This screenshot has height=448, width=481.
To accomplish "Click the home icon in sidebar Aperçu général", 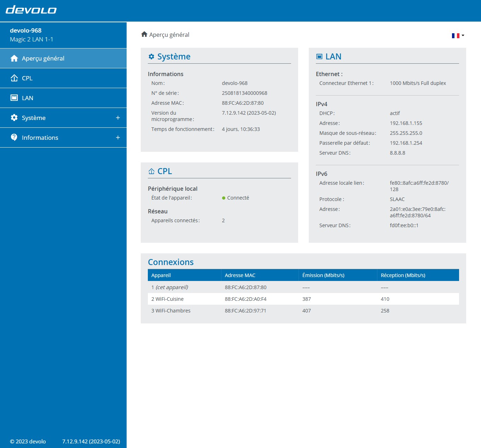I will click(14, 58).
